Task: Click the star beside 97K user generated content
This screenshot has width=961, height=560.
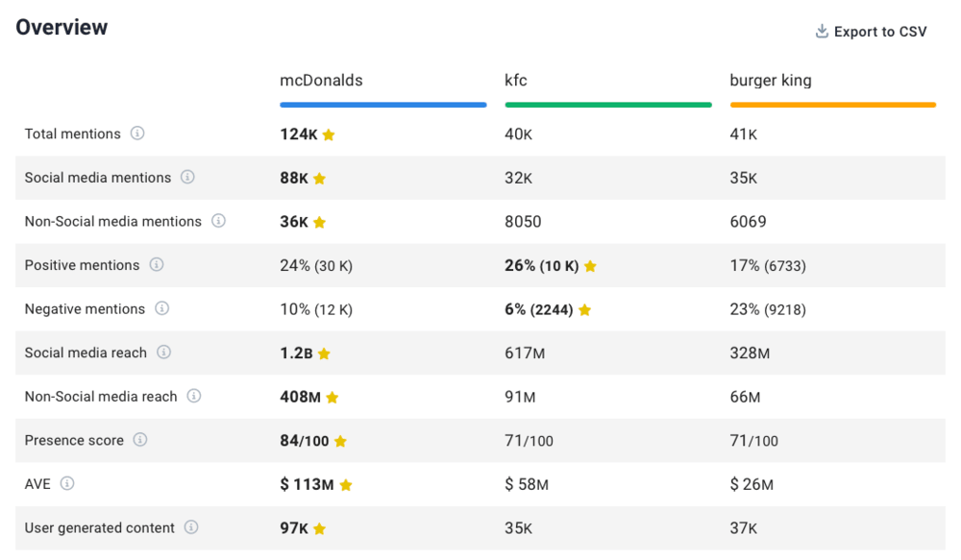Action: coord(319,528)
